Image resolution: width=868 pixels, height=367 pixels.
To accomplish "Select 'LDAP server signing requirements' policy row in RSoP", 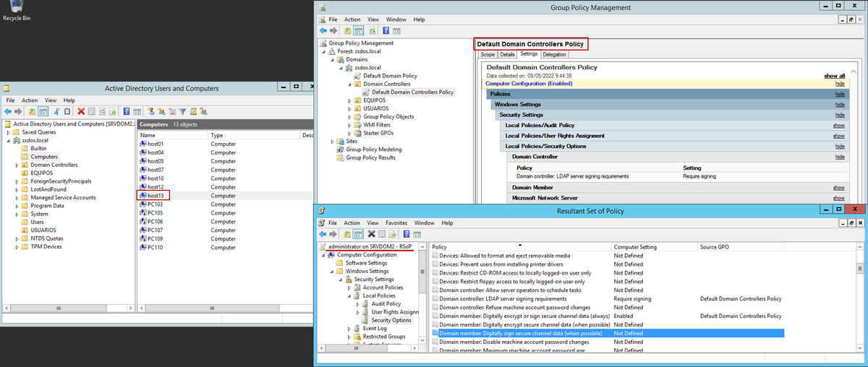I will point(608,298).
